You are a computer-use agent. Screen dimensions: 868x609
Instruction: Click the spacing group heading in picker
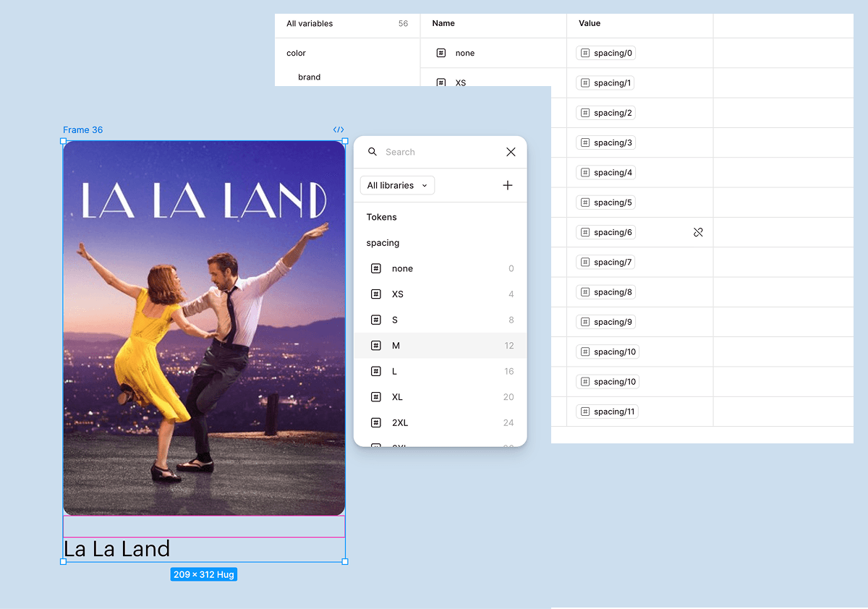(x=383, y=243)
